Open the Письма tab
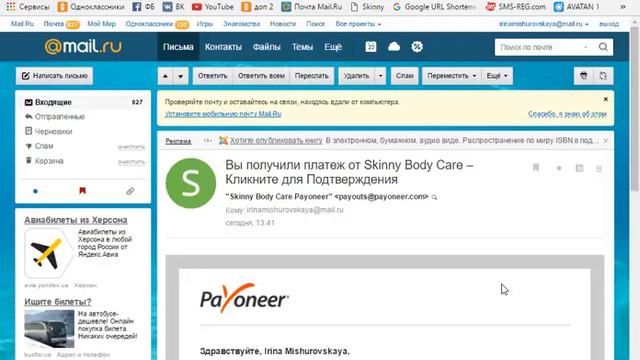The width and height of the screenshot is (640, 360). (178, 47)
